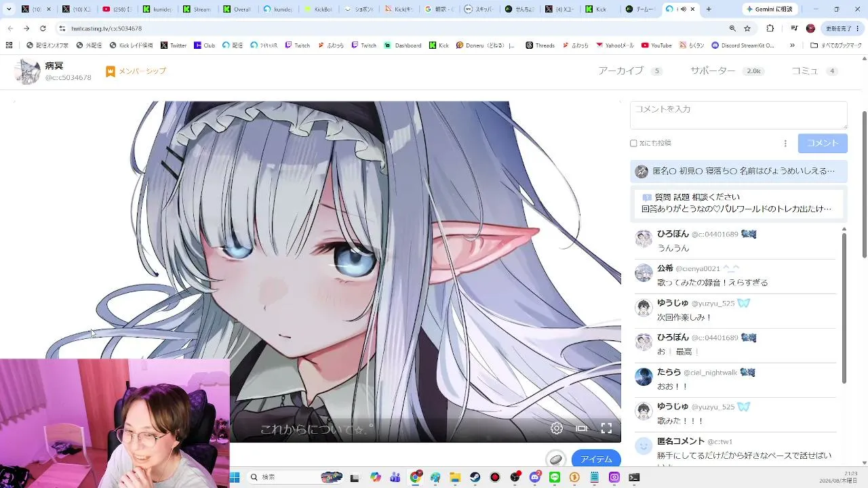Submit with the blue コメント button
This screenshot has width=868, height=488.
pos(823,143)
